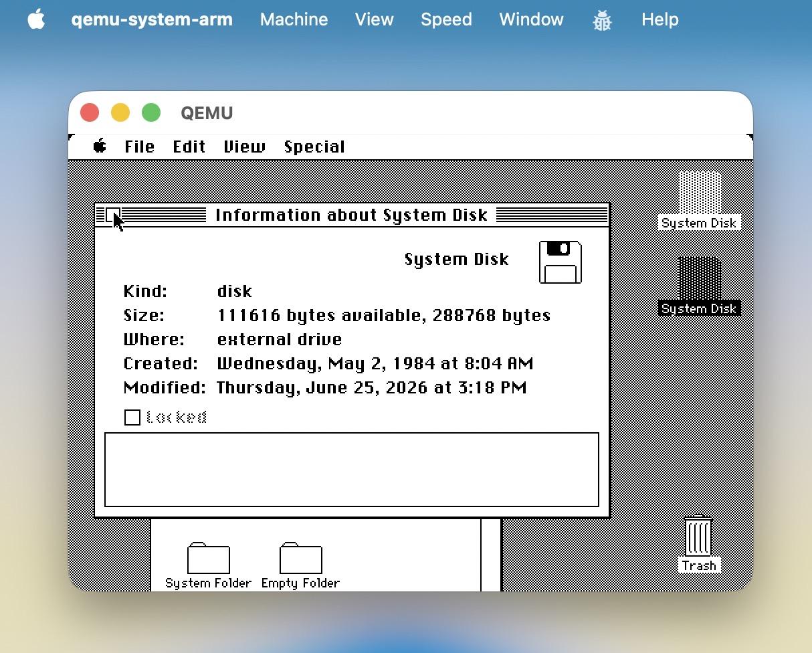Select the Trash icon
Viewport: 812px width, 653px height.
click(699, 543)
